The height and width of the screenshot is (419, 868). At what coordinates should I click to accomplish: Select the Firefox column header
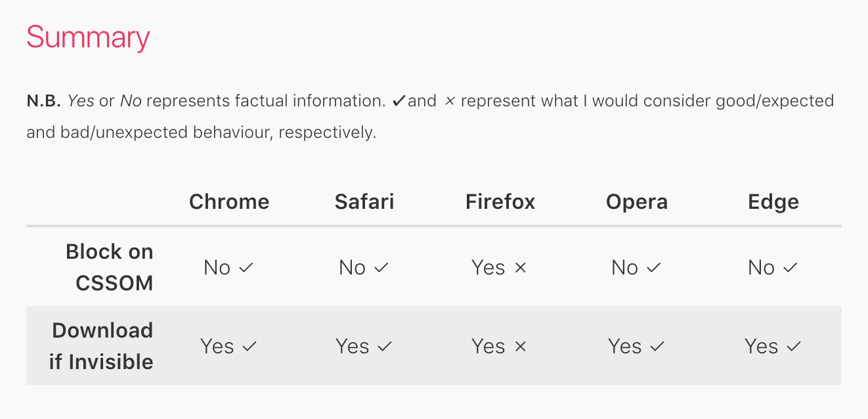[x=500, y=201]
